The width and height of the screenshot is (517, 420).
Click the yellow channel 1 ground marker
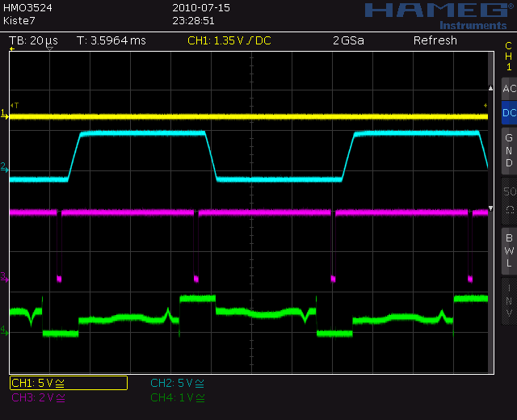(4, 115)
